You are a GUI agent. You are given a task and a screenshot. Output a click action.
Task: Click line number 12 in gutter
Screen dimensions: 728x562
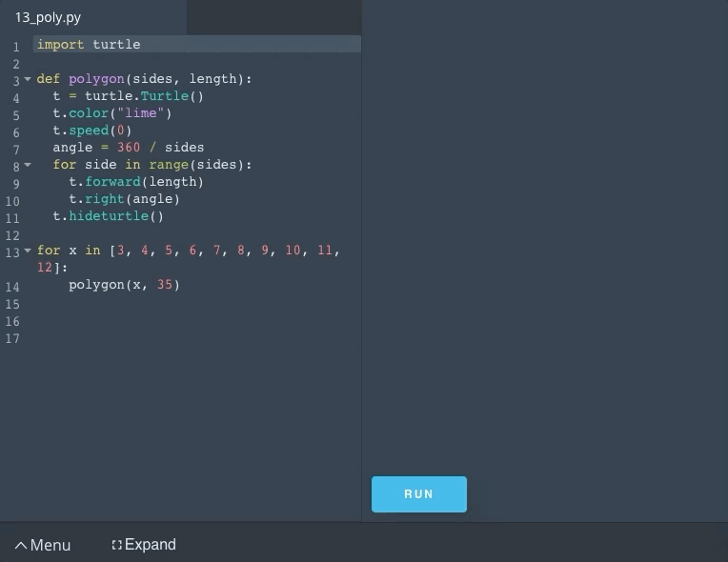click(12, 235)
